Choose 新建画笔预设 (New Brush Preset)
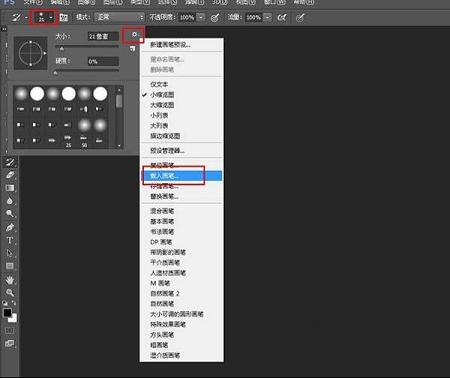This screenshot has height=378, width=450. [x=170, y=45]
